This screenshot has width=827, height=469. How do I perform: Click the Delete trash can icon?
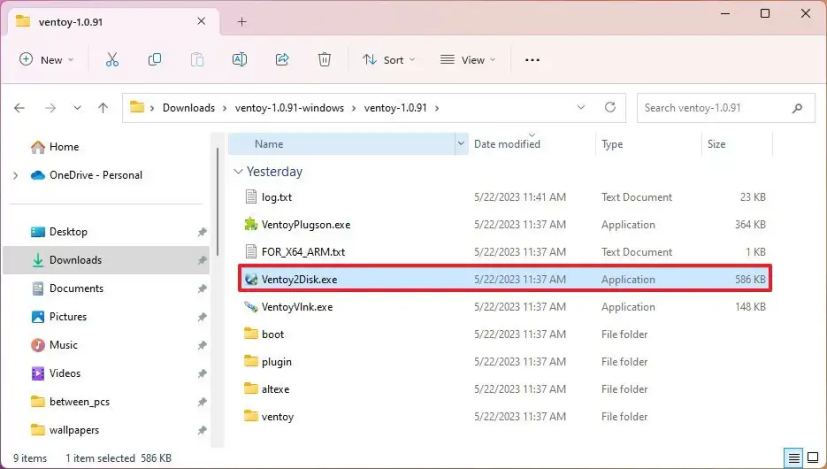(x=324, y=60)
